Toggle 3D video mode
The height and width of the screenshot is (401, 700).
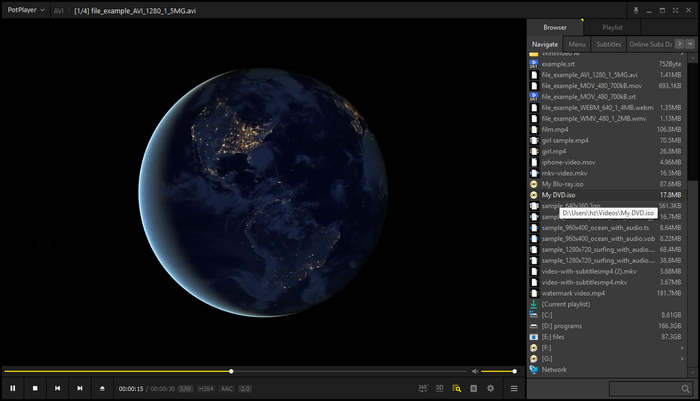pos(440,388)
